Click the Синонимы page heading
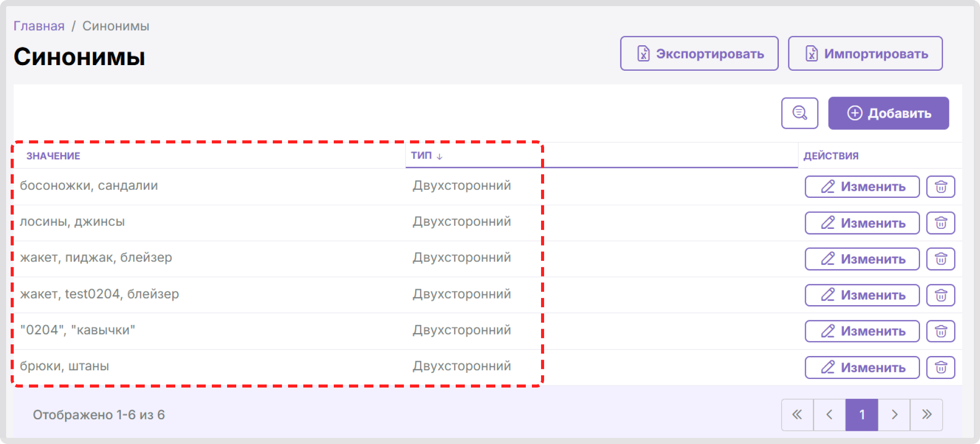This screenshot has width=980, height=444. click(79, 56)
